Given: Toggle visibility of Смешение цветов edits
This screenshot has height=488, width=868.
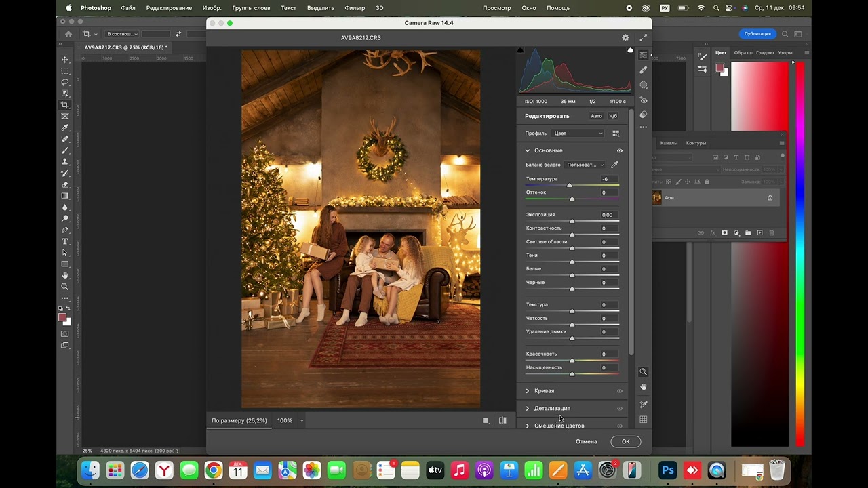Looking at the screenshot, I should (620, 426).
